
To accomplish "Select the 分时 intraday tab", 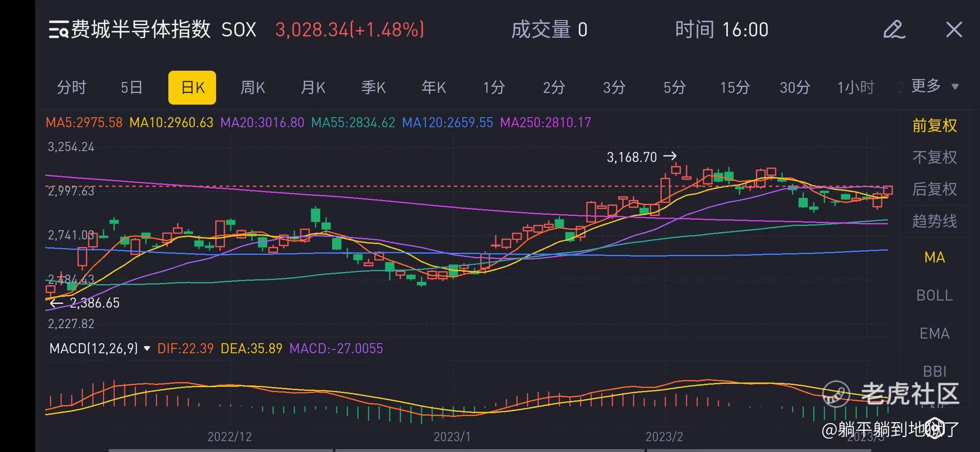I will click(72, 87).
